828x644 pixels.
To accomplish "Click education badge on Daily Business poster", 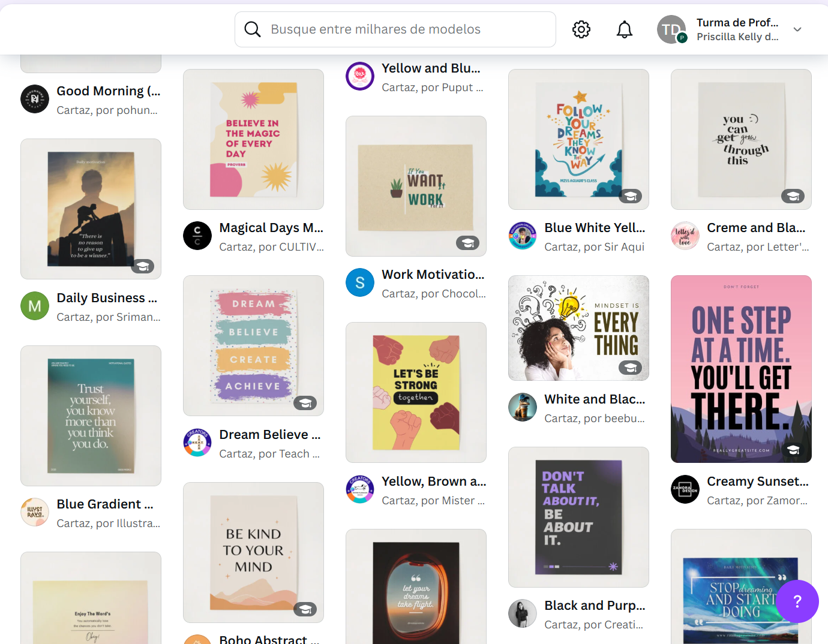I will point(143,266).
